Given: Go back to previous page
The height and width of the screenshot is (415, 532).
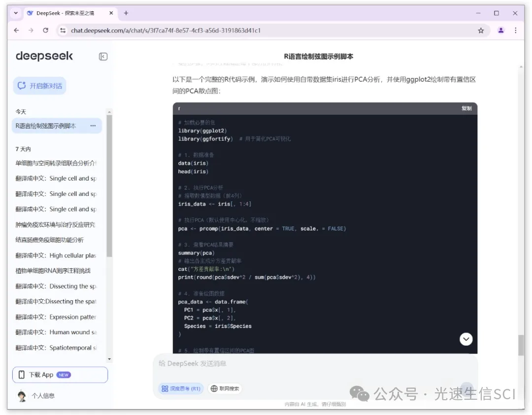Looking at the screenshot, I should [16, 31].
